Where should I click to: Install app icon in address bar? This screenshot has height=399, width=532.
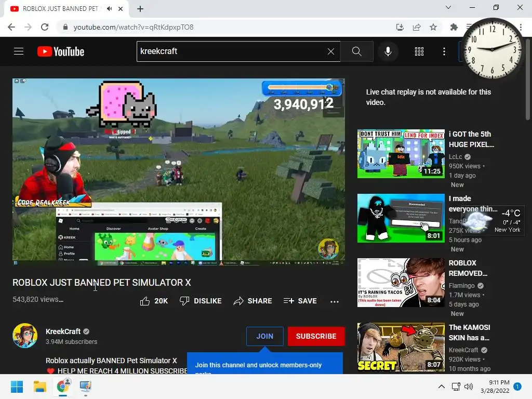pos(400,27)
